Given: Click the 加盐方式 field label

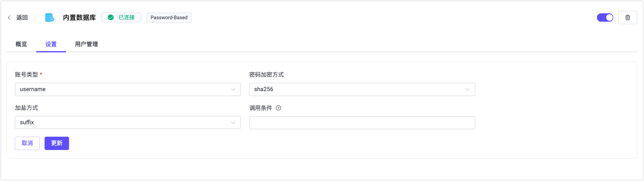Looking at the screenshot, I should (x=27, y=108).
